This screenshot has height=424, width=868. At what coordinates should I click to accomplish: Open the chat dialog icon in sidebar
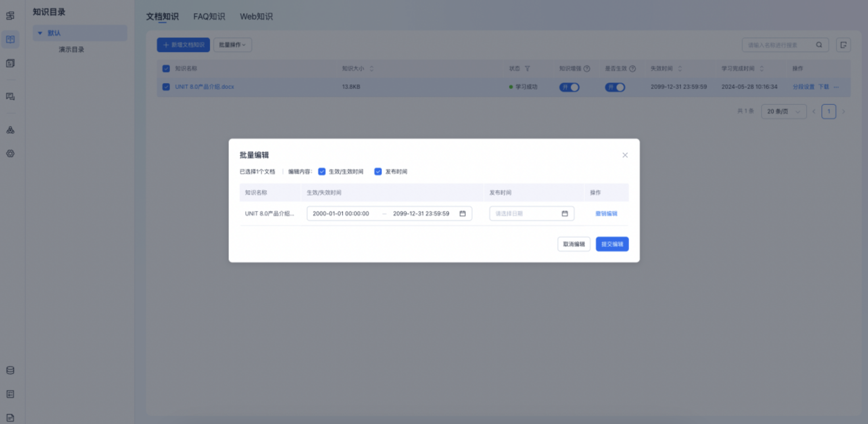coord(10,96)
